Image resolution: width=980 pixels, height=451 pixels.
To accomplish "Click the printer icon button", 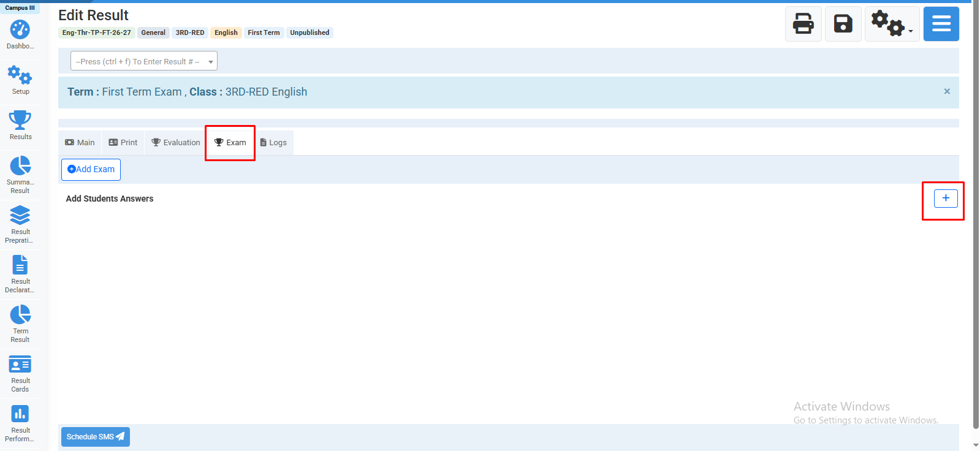I will click(x=803, y=24).
